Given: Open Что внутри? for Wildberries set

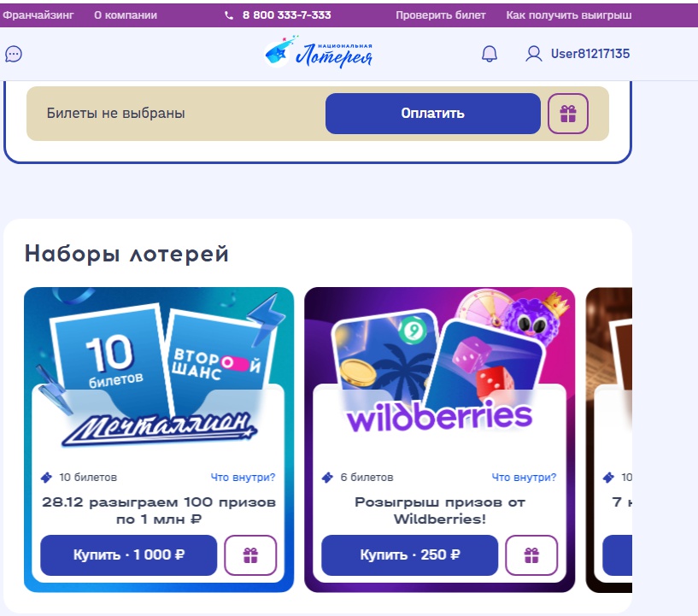Looking at the screenshot, I should (x=524, y=477).
